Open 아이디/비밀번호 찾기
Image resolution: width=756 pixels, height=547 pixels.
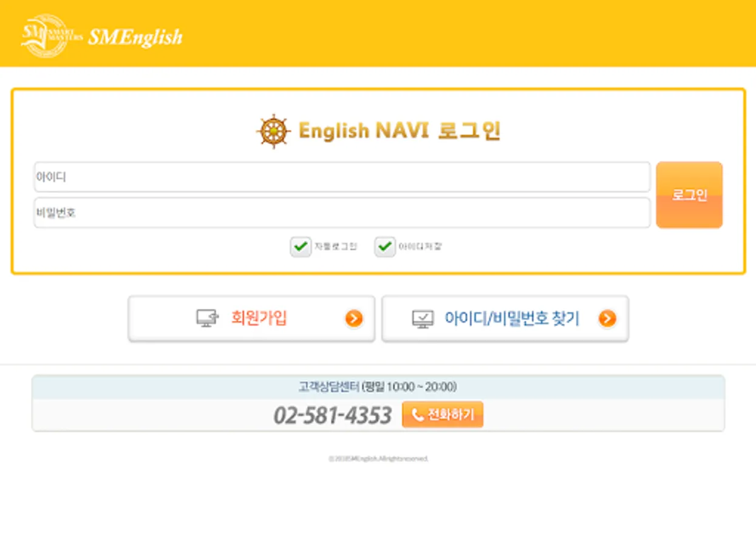click(x=505, y=318)
